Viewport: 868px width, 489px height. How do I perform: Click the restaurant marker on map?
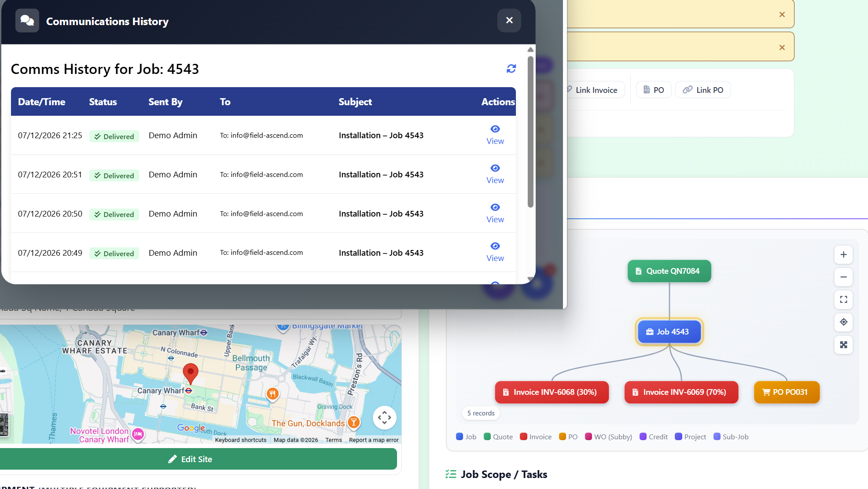click(x=272, y=394)
